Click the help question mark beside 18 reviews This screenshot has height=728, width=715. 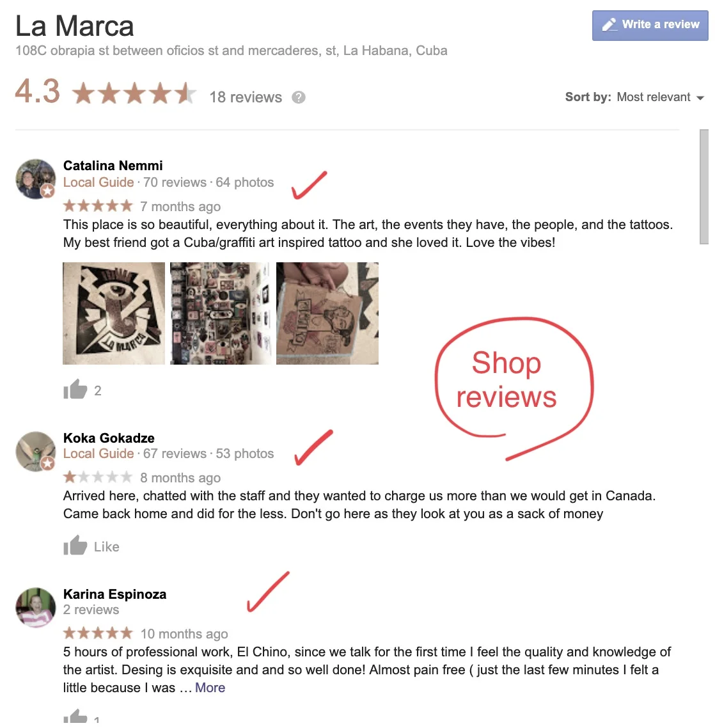click(299, 97)
